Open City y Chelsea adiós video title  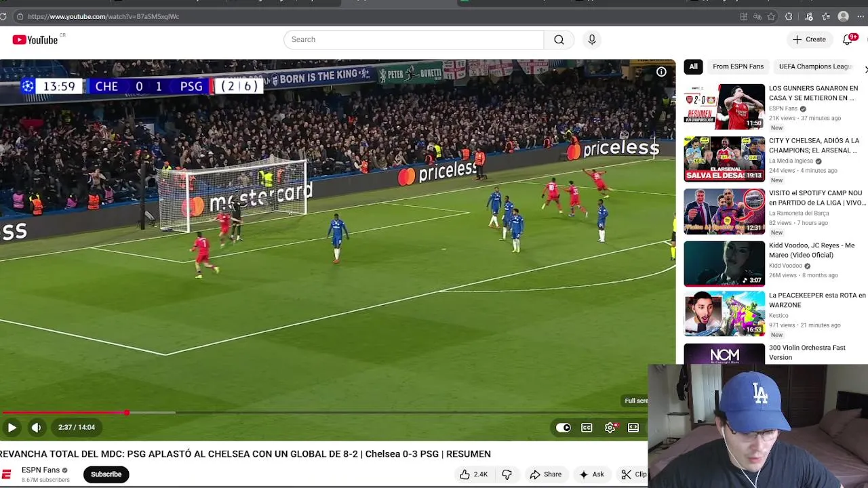coord(814,145)
